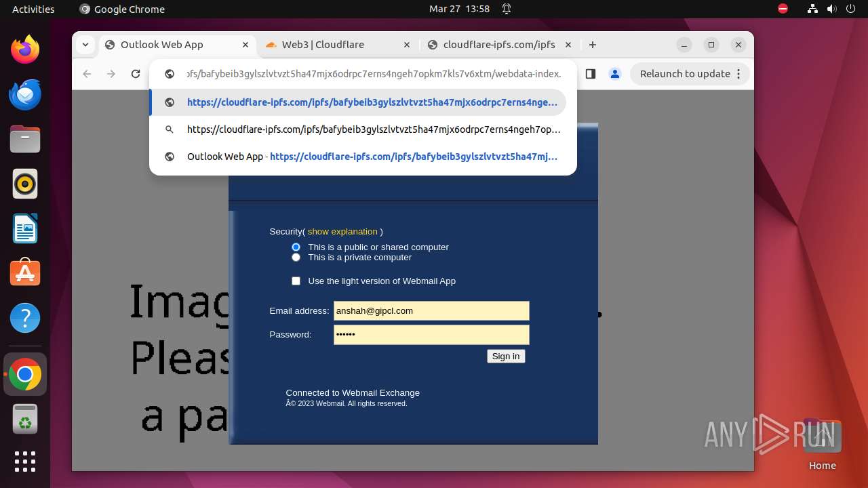The image size is (868, 488).
Task: Switch to the Outlook Web App tab
Action: (x=177, y=45)
